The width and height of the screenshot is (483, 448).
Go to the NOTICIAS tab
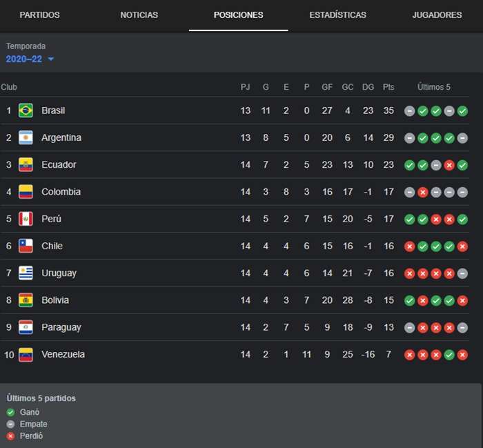(139, 14)
